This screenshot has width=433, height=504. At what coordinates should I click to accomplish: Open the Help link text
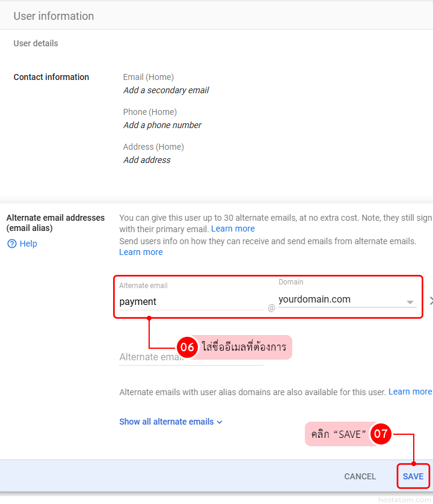pyautogui.click(x=28, y=244)
